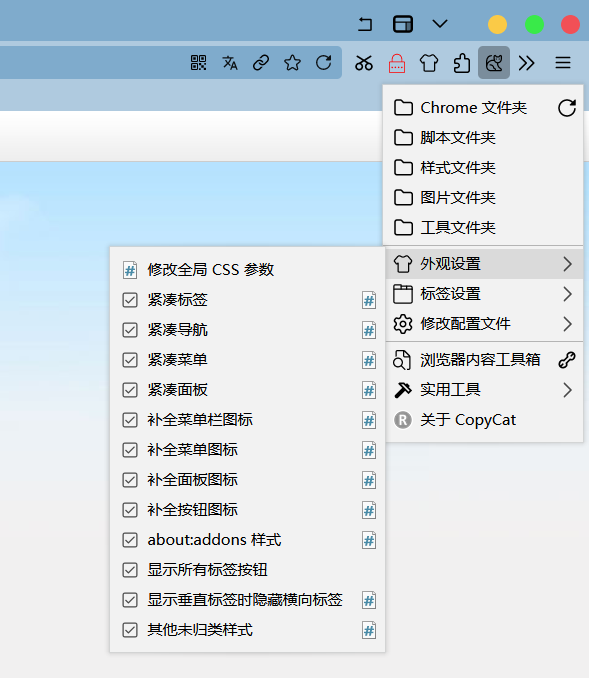Open the hamburger application menu

563,63
